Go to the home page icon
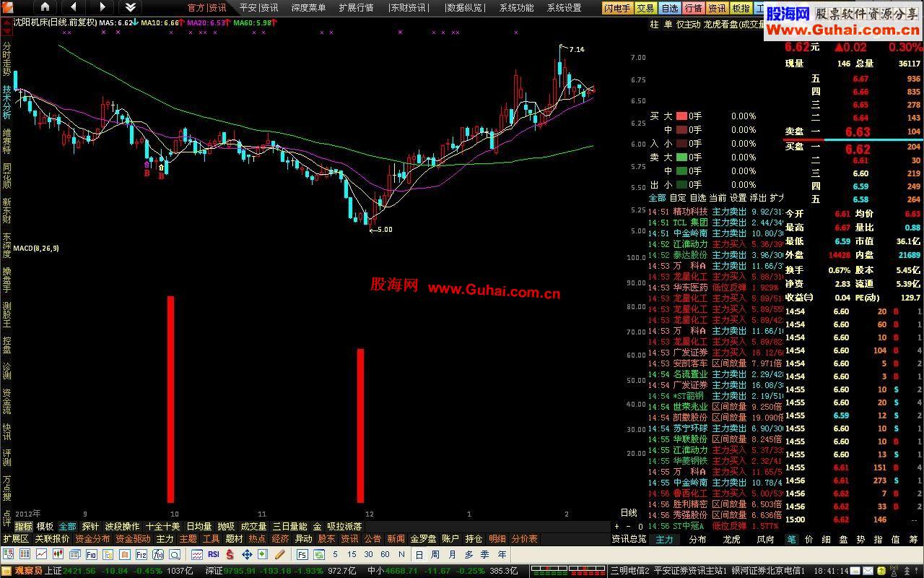Screen dimensions: 924x578 click(x=45, y=7)
